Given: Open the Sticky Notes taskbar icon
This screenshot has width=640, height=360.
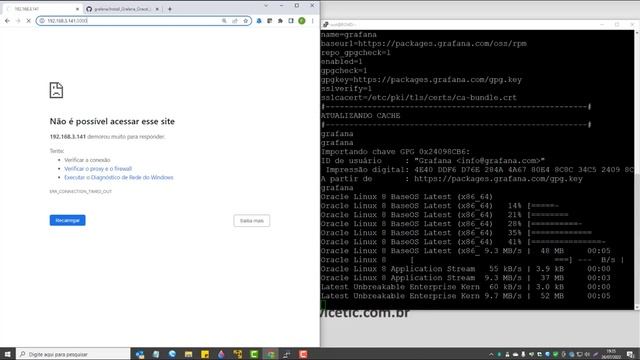Looking at the screenshot, I should 205,354.
